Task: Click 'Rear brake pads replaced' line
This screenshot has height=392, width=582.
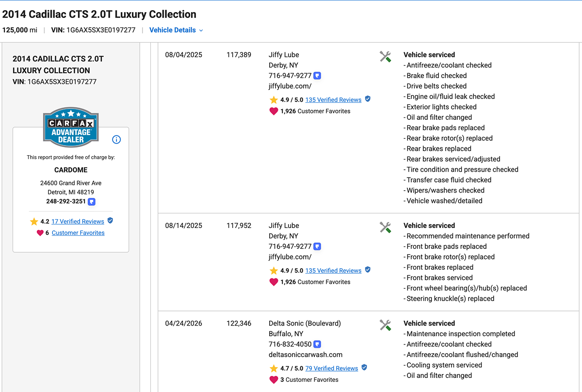Action: pyautogui.click(x=444, y=128)
